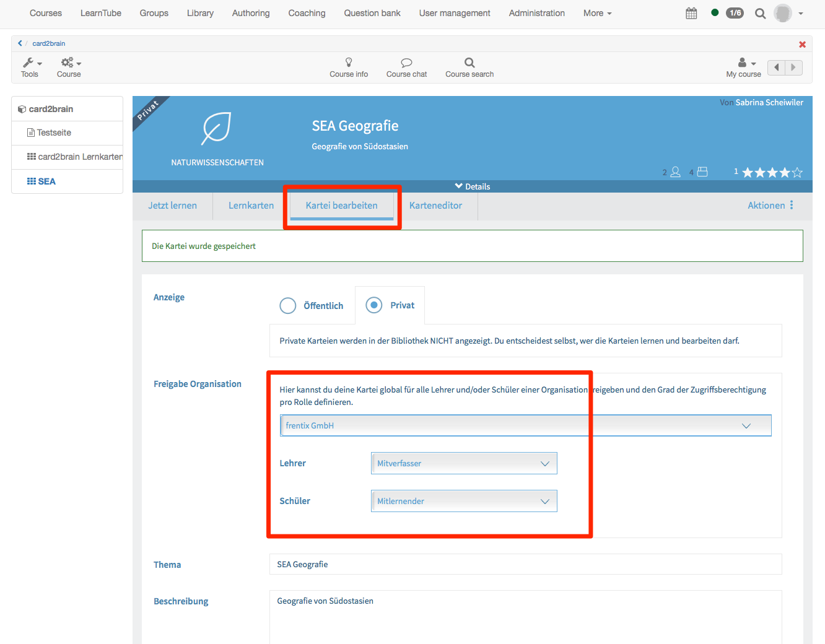
Task: Go to previous course element arrow
Action: pos(776,67)
